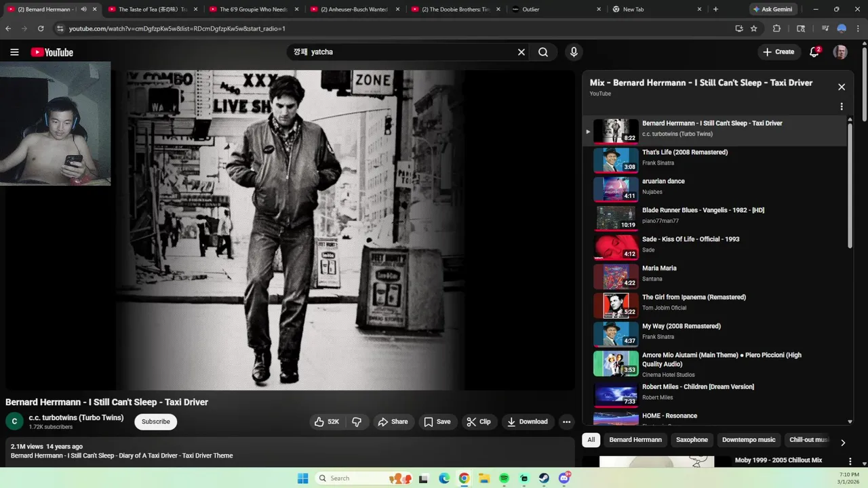The width and height of the screenshot is (868, 488).
Task: Switch to The Doobie Brothers tab
Action: (x=456, y=9)
